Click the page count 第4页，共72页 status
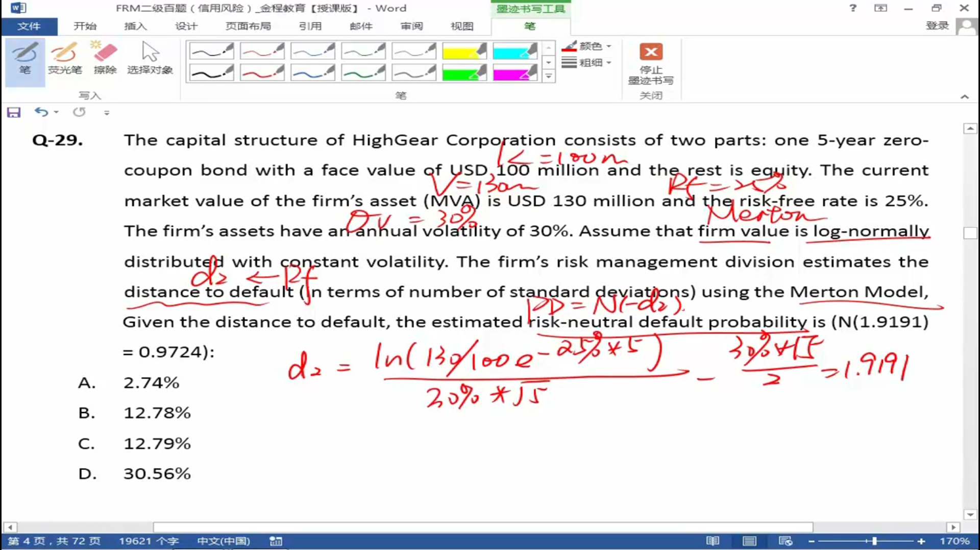 click(x=54, y=541)
